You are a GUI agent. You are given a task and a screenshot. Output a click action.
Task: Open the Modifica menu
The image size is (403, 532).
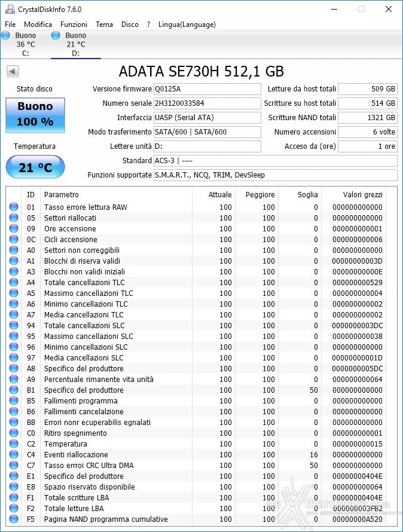(38, 25)
